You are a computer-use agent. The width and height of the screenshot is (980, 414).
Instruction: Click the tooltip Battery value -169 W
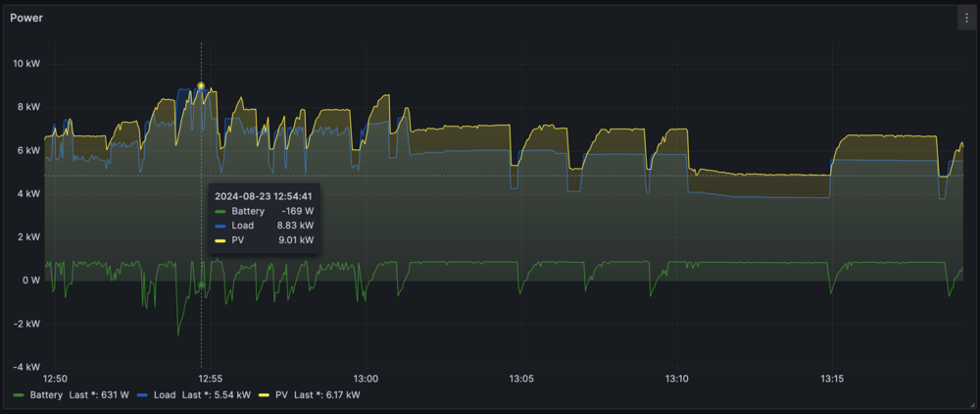pos(298,211)
